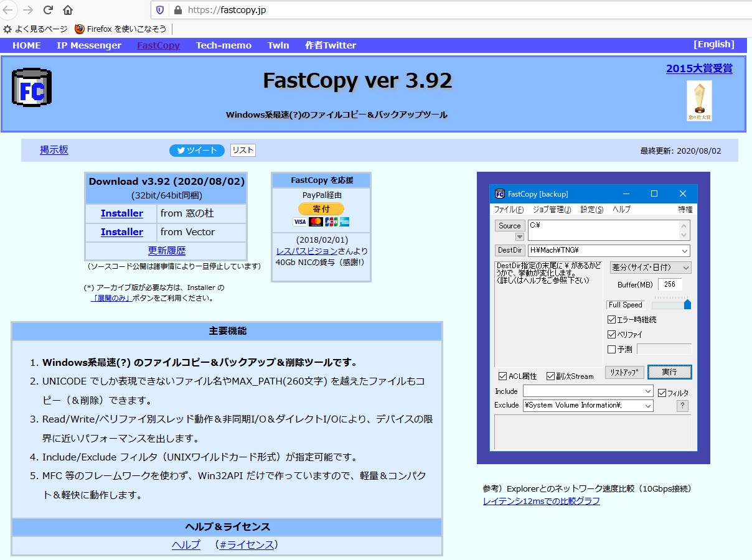Expand the Exclude filter dropdown
The height and width of the screenshot is (560, 752).
(648, 406)
